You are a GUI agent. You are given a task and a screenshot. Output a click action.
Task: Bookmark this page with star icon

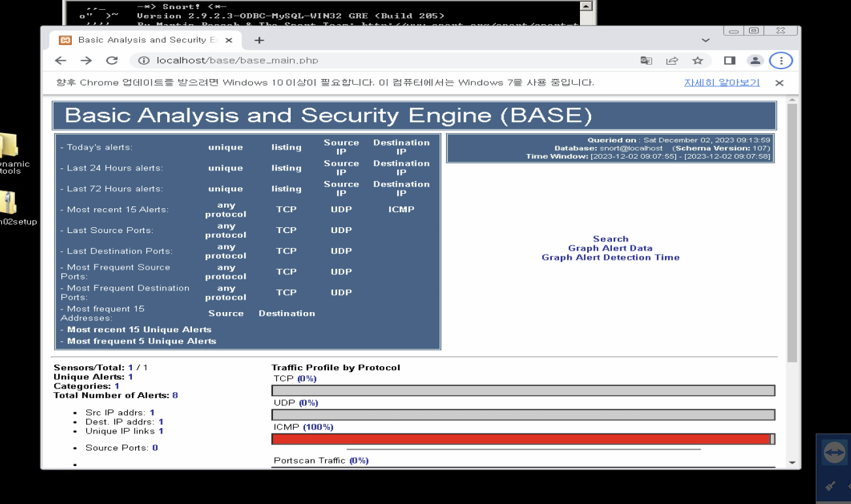(x=698, y=61)
